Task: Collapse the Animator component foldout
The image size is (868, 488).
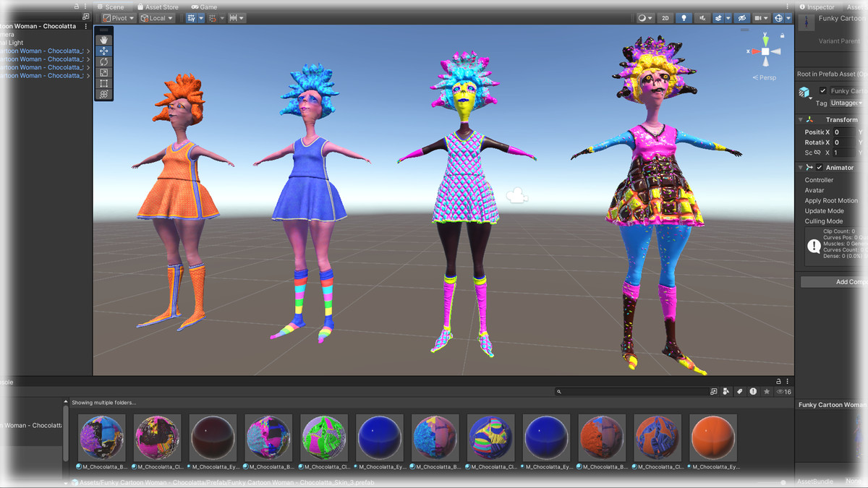Action: point(801,168)
